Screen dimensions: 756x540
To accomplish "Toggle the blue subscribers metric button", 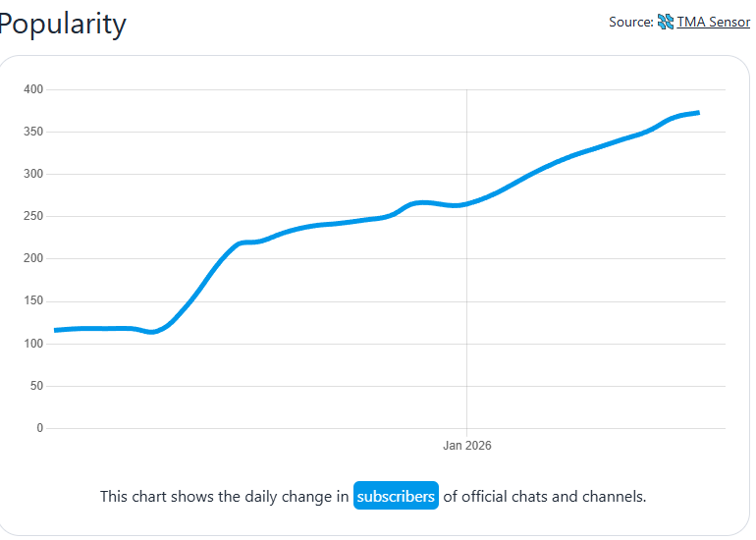I will pyautogui.click(x=396, y=497).
